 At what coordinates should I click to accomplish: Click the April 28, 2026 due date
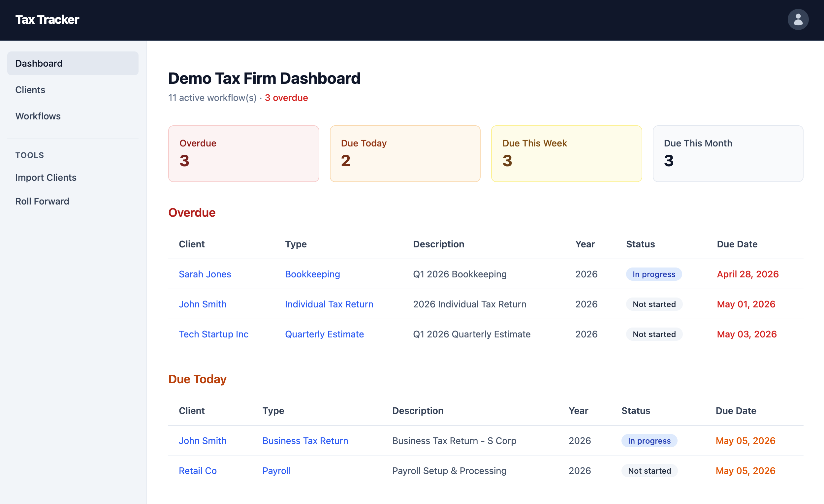point(748,274)
